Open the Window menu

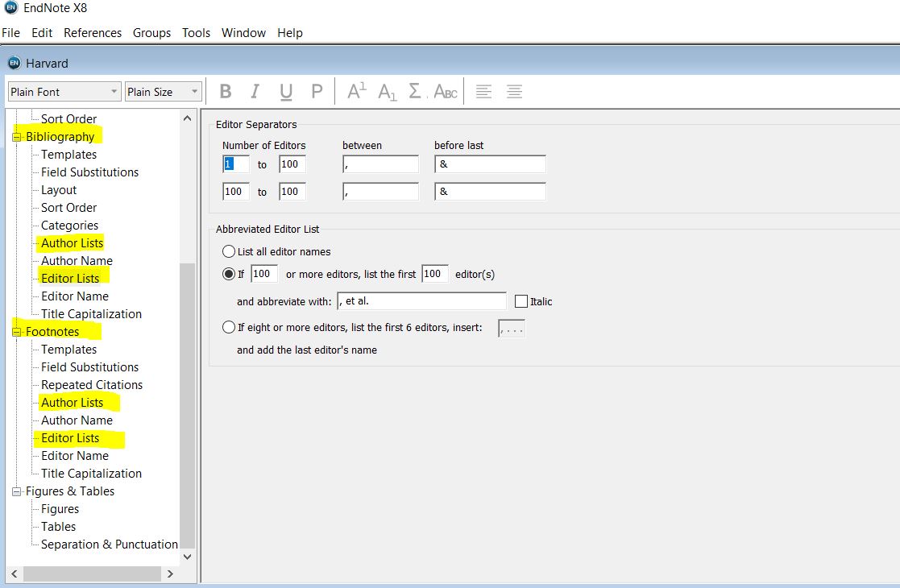pyautogui.click(x=243, y=33)
